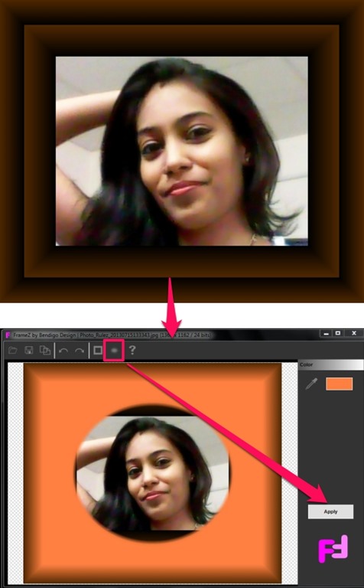The width and height of the screenshot is (364, 588).
Task: Click the Apply button
Action: click(x=330, y=511)
